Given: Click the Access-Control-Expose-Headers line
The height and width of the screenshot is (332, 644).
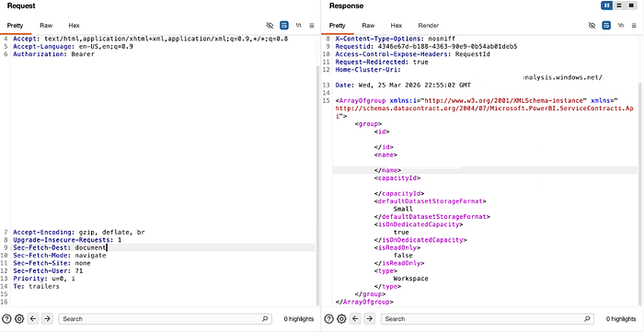Looking at the screenshot, I should 413,54.
